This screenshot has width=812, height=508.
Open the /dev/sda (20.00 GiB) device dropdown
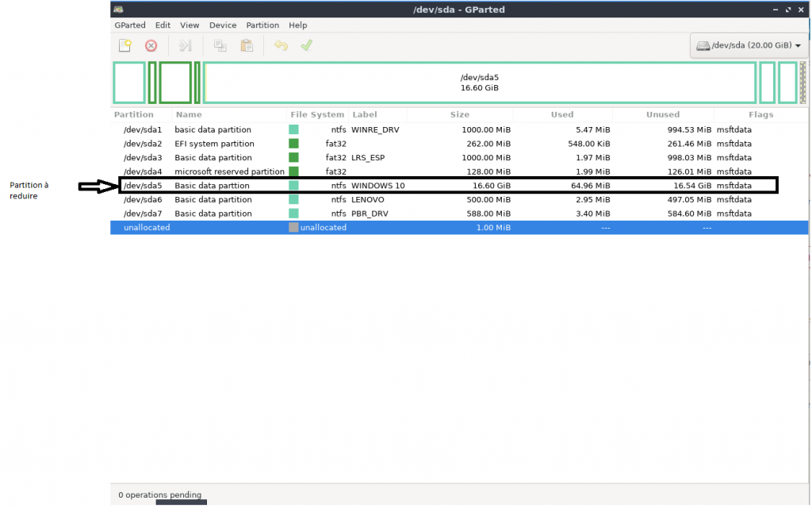point(749,45)
